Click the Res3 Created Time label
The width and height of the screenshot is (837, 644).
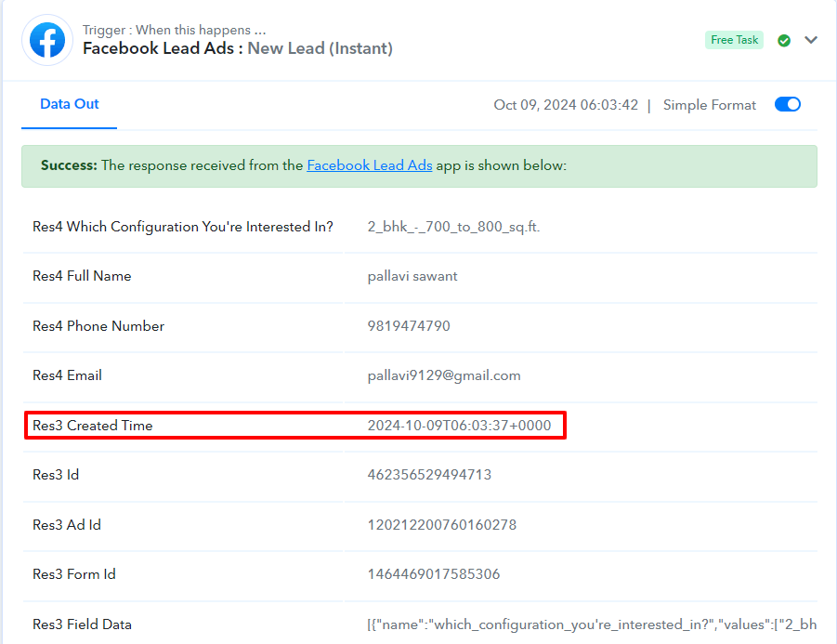[92, 425]
